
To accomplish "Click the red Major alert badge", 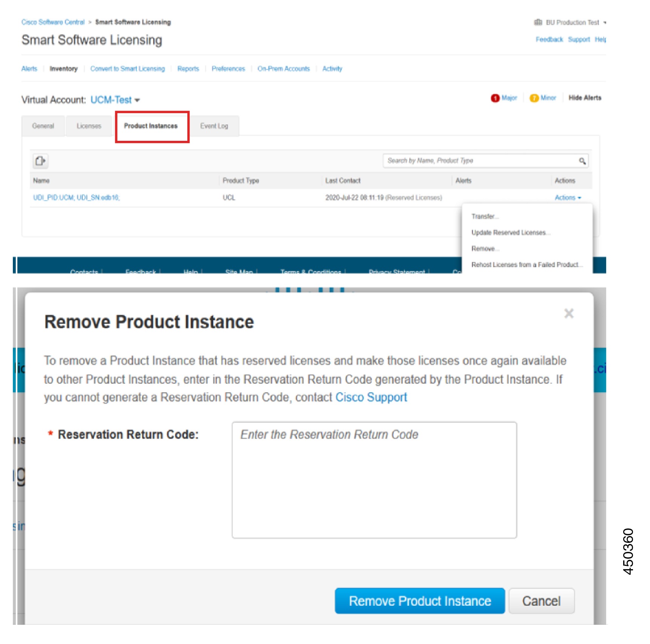I will (x=495, y=98).
